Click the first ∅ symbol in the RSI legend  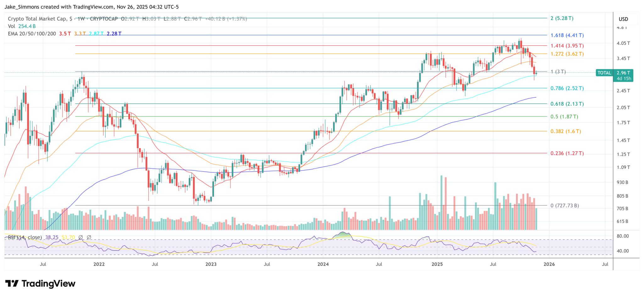[x=80, y=237]
